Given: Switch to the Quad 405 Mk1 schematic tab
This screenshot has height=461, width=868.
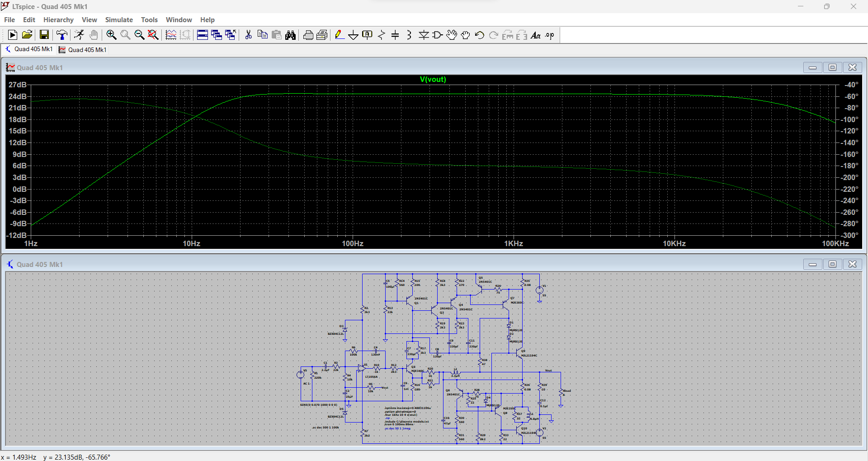Looking at the screenshot, I should [x=28, y=49].
